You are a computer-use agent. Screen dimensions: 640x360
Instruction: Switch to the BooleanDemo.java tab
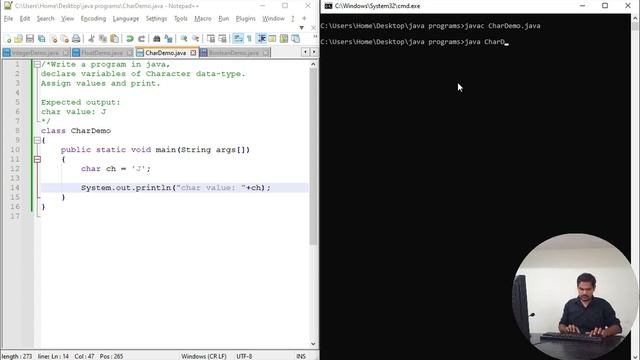click(x=234, y=53)
